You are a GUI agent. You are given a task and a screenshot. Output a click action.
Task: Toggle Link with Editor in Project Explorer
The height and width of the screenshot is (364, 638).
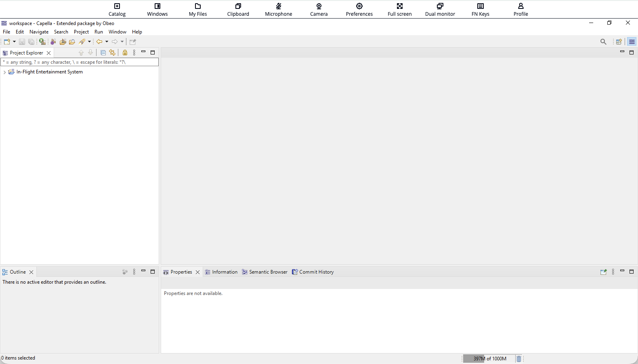(x=112, y=52)
